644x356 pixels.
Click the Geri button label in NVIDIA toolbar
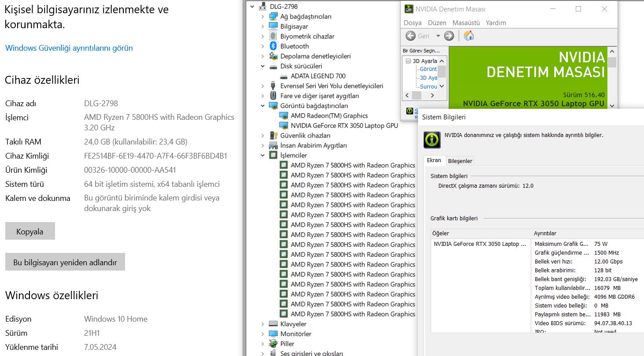[x=423, y=36]
